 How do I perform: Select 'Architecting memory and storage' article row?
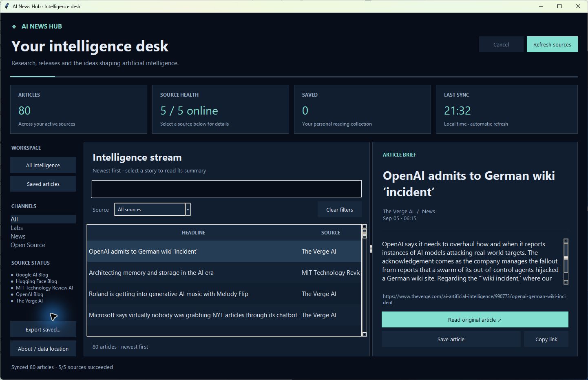click(x=224, y=273)
